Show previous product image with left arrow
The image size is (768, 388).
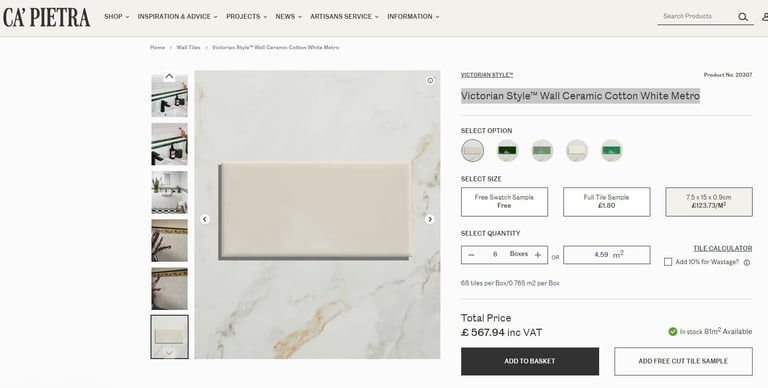205,219
